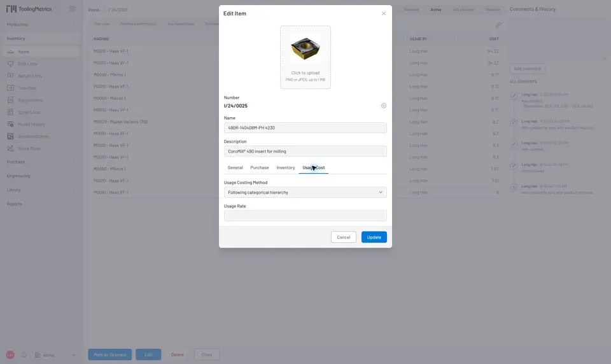Click the Items breadcrumb link
The image size is (611, 364).
tap(94, 10)
